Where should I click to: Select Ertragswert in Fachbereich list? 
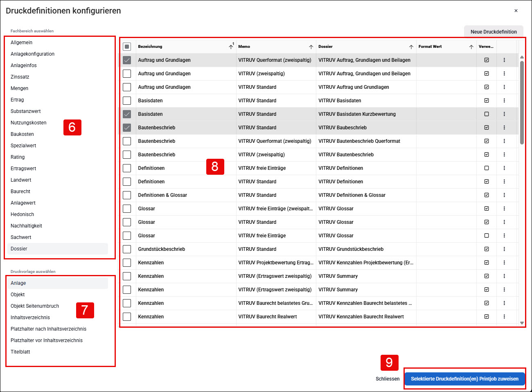(23, 169)
